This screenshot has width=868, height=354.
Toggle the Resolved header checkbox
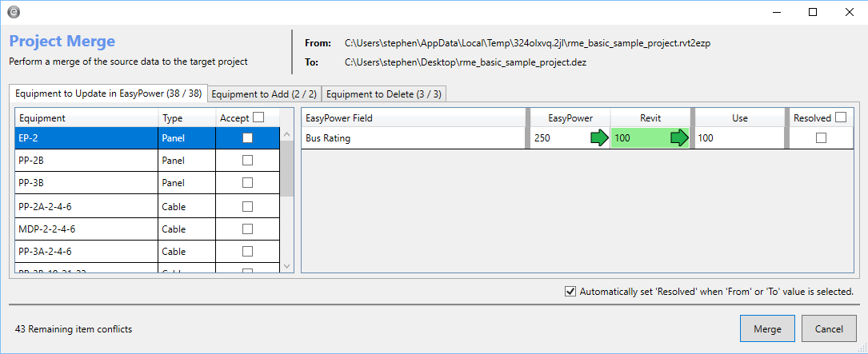coord(840,117)
